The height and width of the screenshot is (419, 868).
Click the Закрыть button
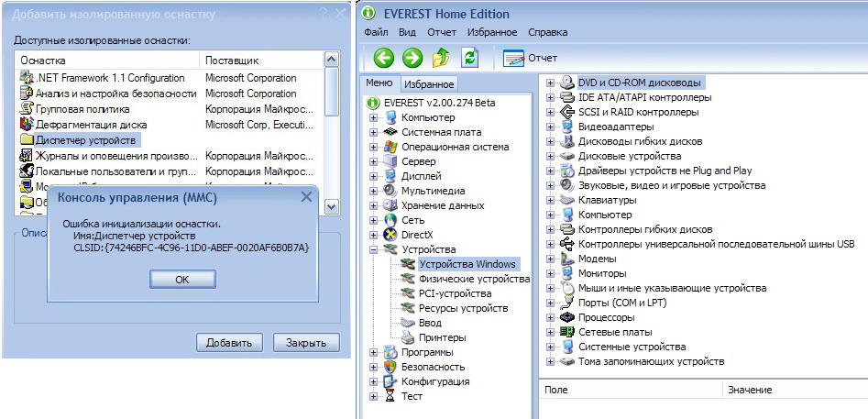point(306,343)
